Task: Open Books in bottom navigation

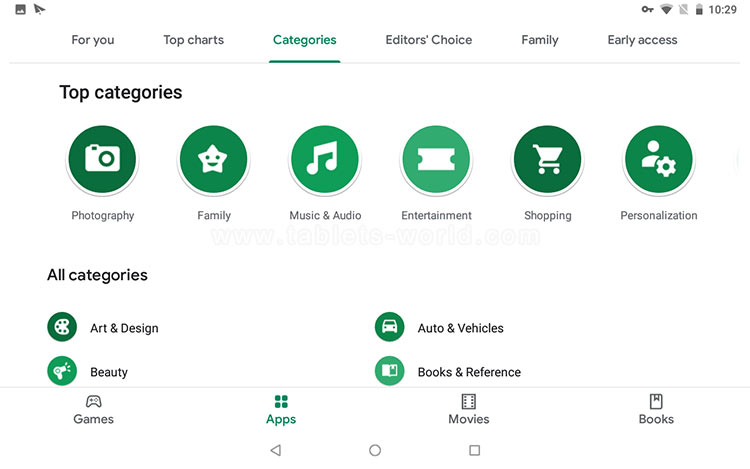Action: [x=656, y=409]
